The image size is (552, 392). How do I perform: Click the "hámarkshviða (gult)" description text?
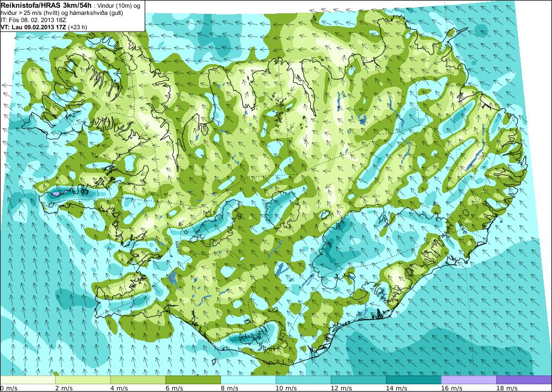click(96, 13)
